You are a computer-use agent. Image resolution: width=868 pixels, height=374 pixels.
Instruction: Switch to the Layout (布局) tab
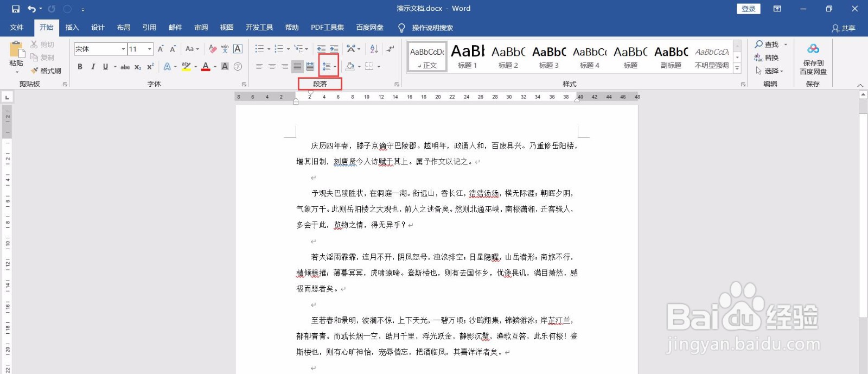click(124, 27)
